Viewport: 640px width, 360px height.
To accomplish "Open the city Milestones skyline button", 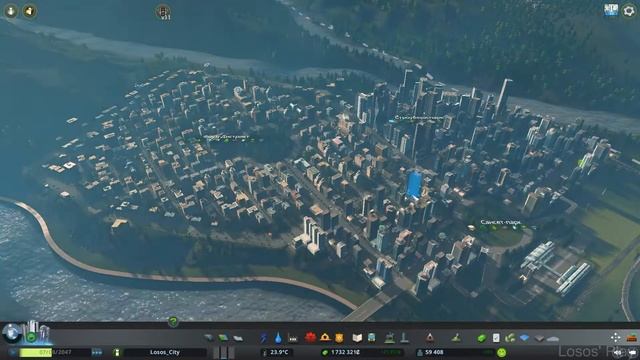I will [x=37, y=332].
